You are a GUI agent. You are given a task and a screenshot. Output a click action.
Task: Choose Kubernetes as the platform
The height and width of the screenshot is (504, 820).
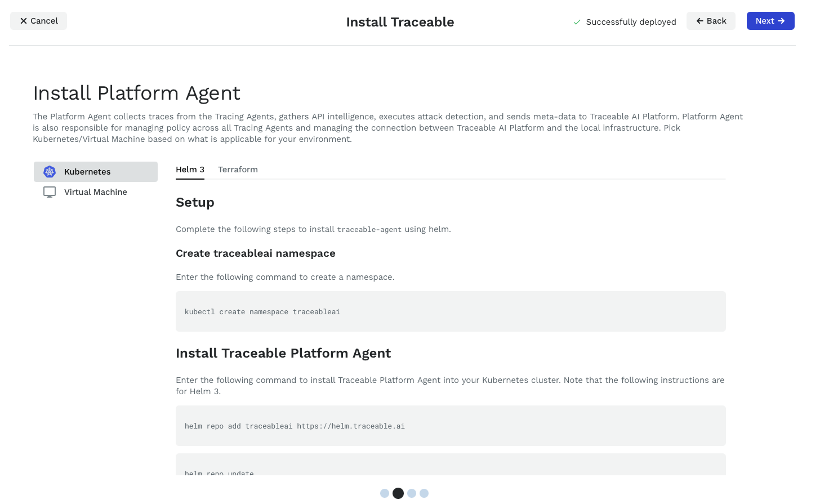click(x=96, y=172)
